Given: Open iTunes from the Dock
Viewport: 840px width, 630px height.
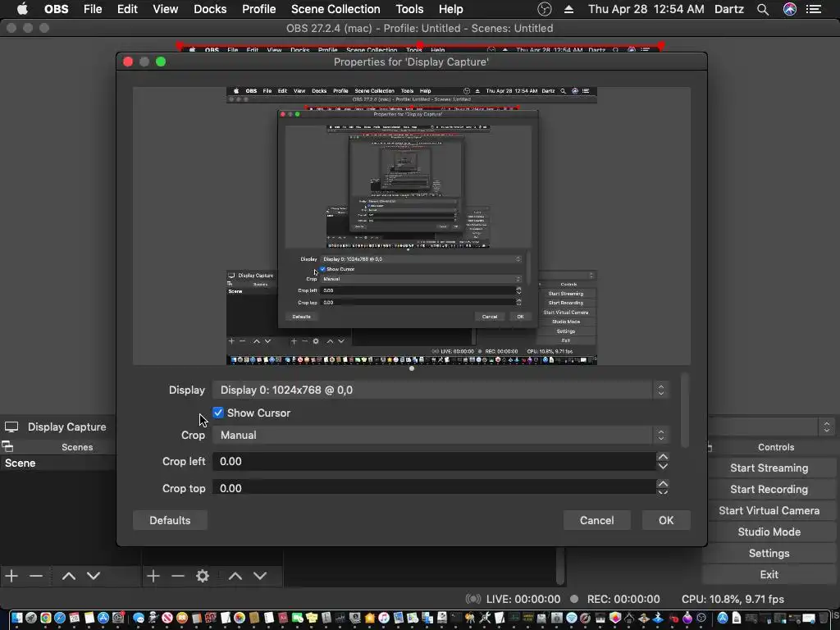Looking at the screenshot, I should [384, 618].
